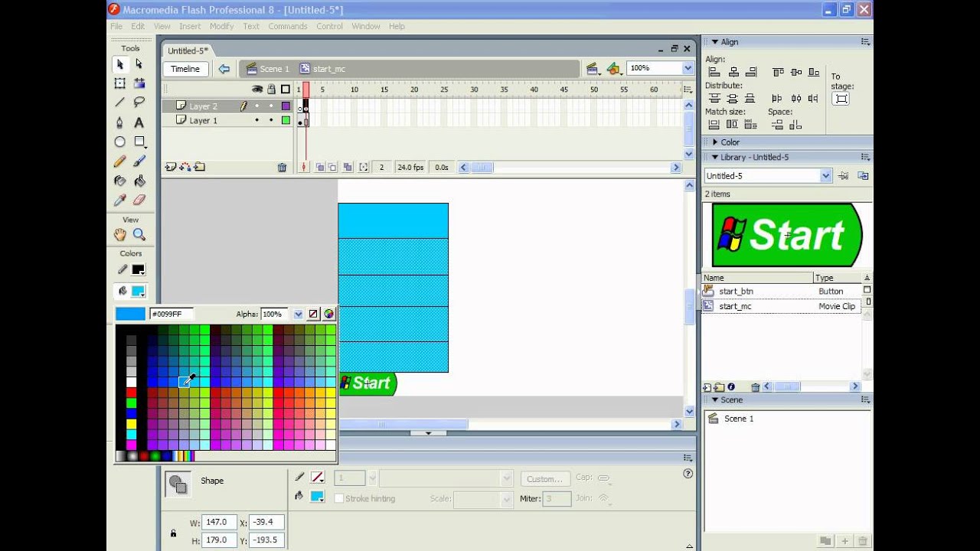Click Insert Layer Folder icon
Viewport: 980px width, 551px height.
pyautogui.click(x=200, y=167)
